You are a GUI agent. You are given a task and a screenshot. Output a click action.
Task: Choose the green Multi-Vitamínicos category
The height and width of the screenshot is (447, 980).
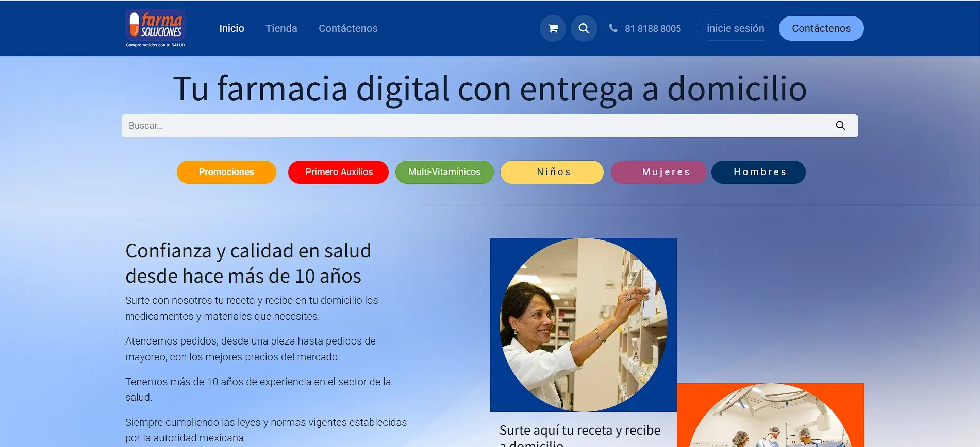coord(444,172)
